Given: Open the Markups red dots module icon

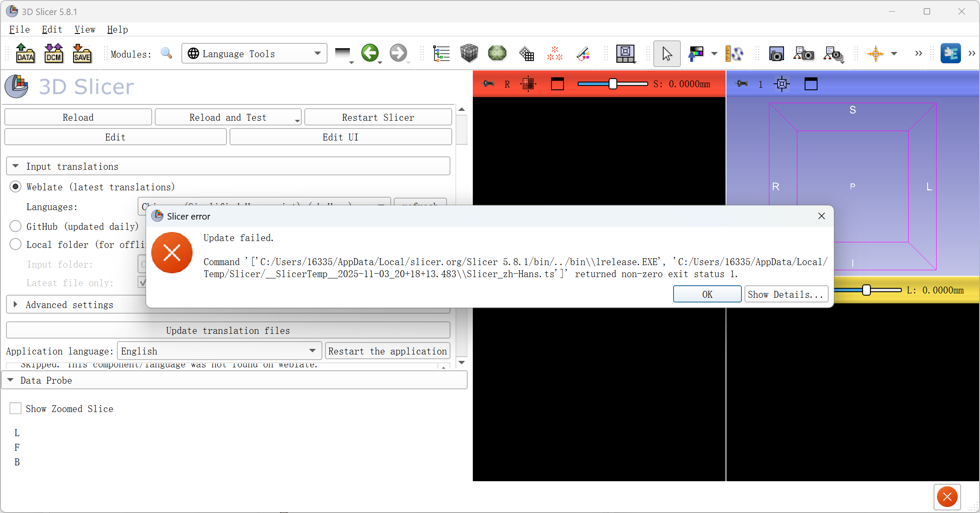Looking at the screenshot, I should (554, 53).
